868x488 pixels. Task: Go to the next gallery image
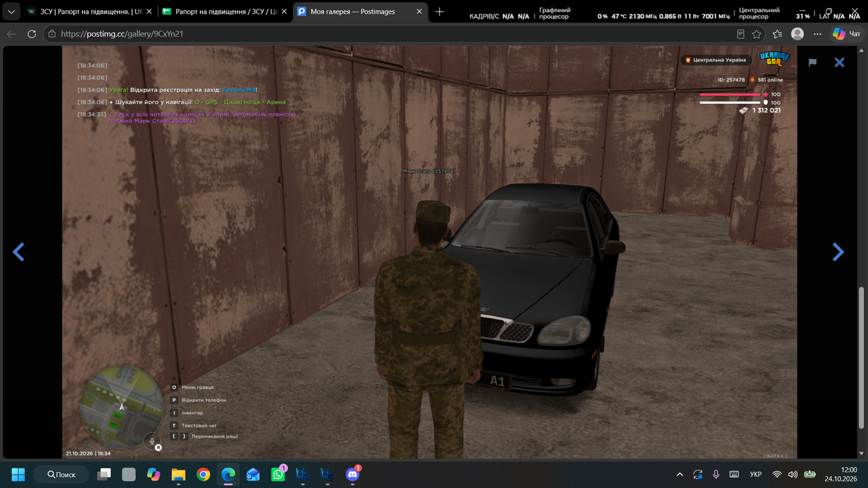click(838, 252)
